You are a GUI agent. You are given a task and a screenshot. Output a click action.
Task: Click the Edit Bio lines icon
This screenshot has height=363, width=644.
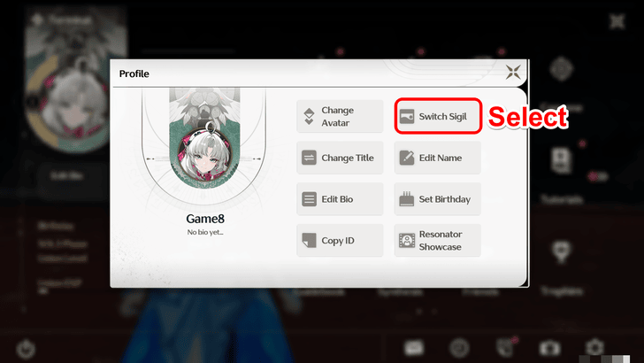tap(309, 199)
